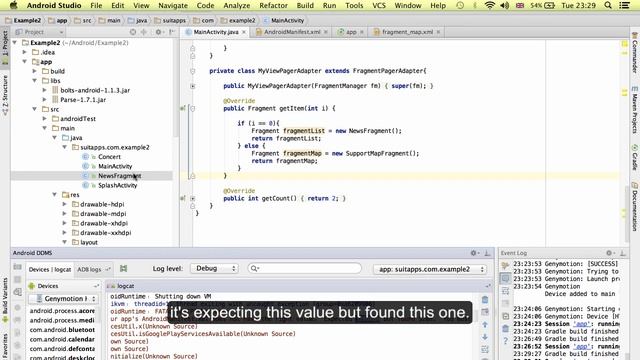Screen dimensions: 640x360
Task: Fold the MyViewPagerAdapter class block
Action: [x=193, y=71]
